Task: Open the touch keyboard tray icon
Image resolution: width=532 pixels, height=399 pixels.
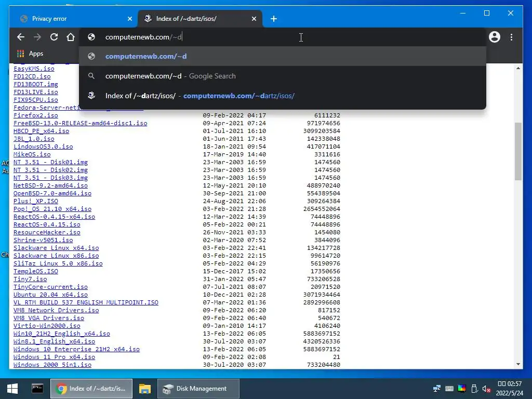Action: click(449, 389)
